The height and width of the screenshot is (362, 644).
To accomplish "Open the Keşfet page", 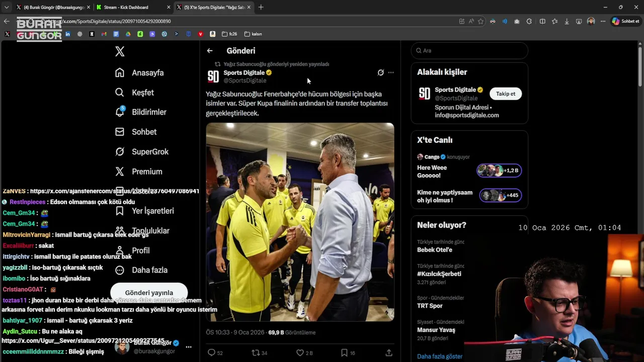I will [x=134, y=93].
